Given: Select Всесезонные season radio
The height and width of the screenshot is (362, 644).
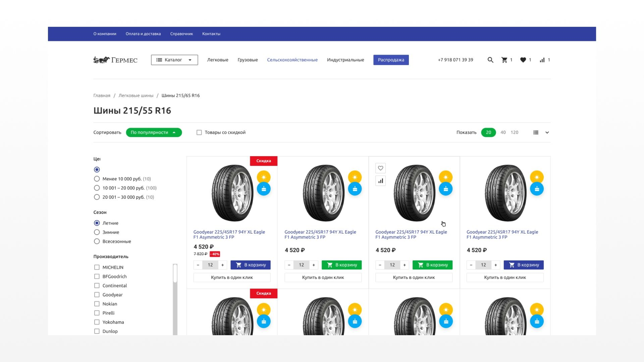Looking at the screenshot, I should click(x=97, y=241).
